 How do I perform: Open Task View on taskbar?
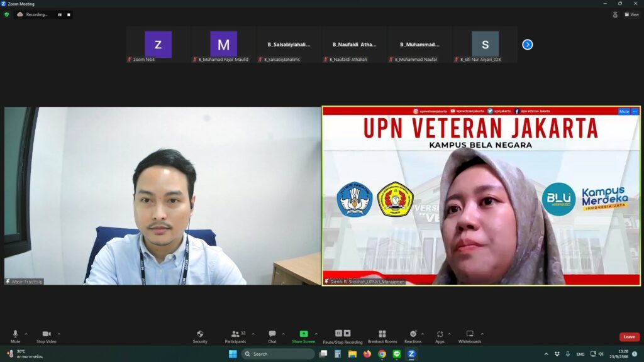coord(323,354)
